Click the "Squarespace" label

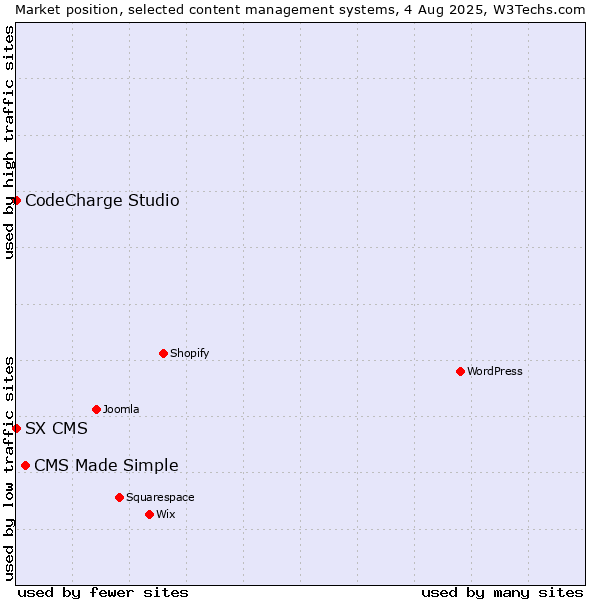160,497
